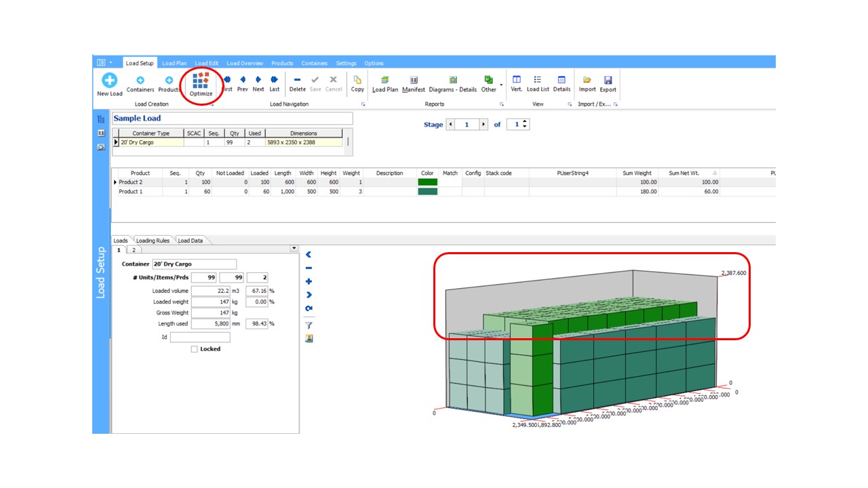
Task: Expand the Reports group launcher
Action: (x=502, y=104)
